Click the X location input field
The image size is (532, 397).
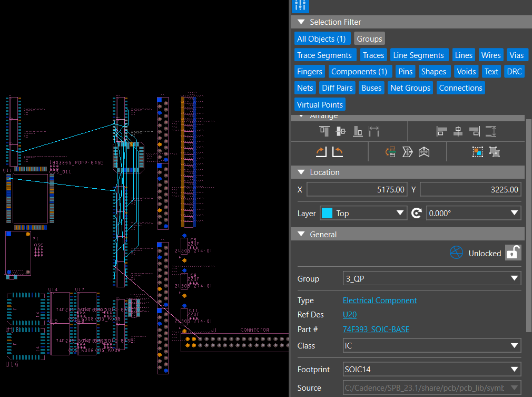point(357,190)
